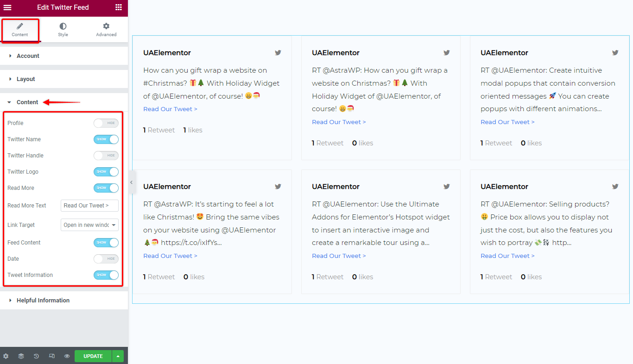Open Read Our Tweet link on the Price box card
The image size is (633, 364).
point(507,256)
